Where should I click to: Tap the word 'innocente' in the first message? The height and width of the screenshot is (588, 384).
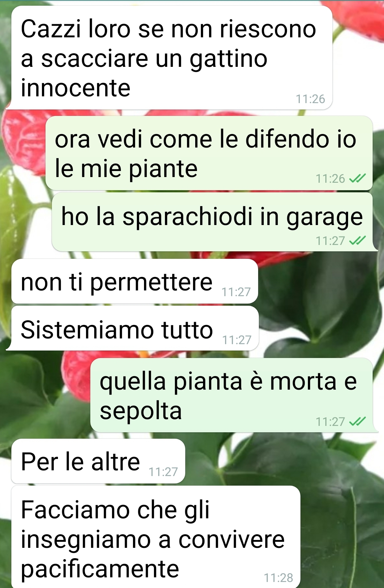76,88
